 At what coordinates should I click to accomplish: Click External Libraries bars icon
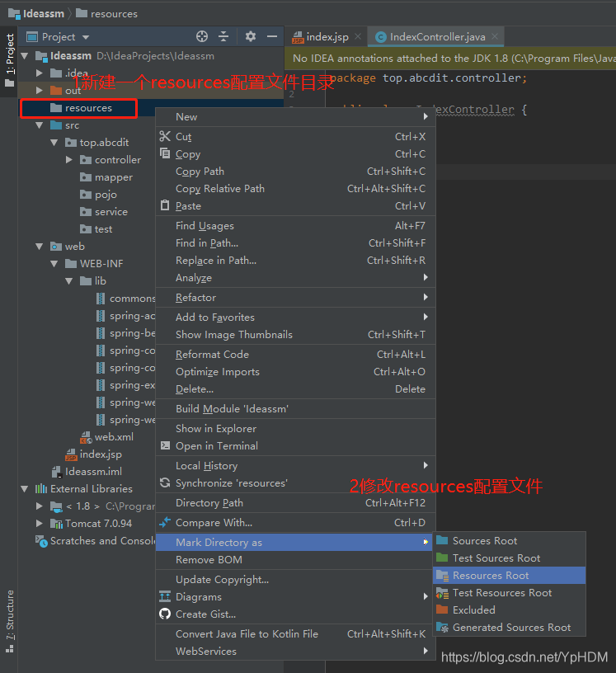click(41, 488)
